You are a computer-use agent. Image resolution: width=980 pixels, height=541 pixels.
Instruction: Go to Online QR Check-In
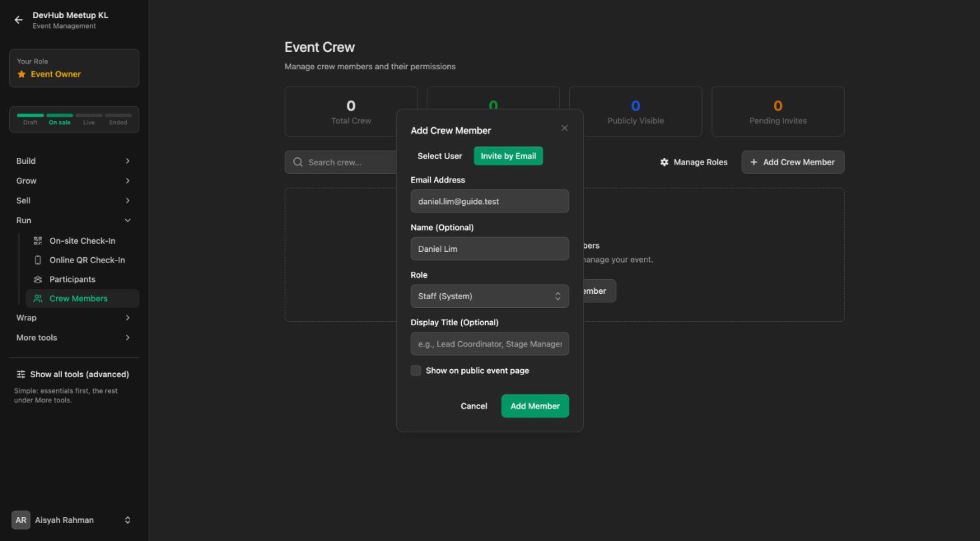point(83,260)
